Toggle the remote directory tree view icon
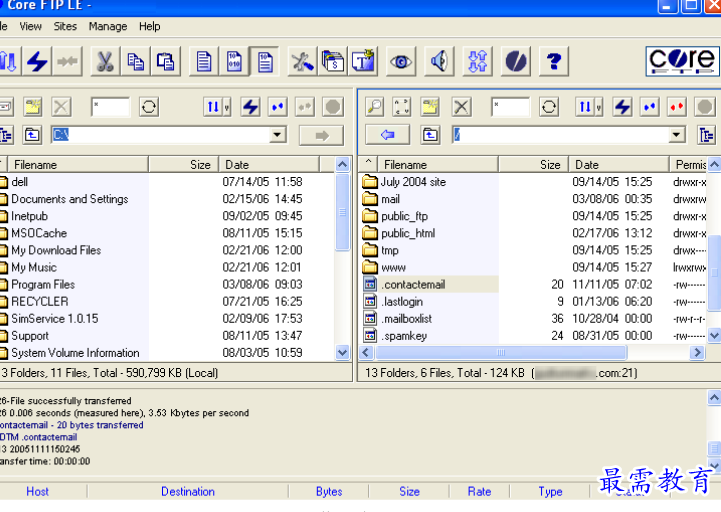 pos(706,135)
